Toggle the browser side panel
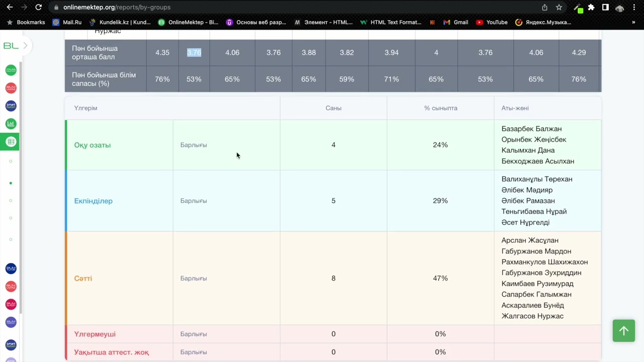 click(605, 8)
